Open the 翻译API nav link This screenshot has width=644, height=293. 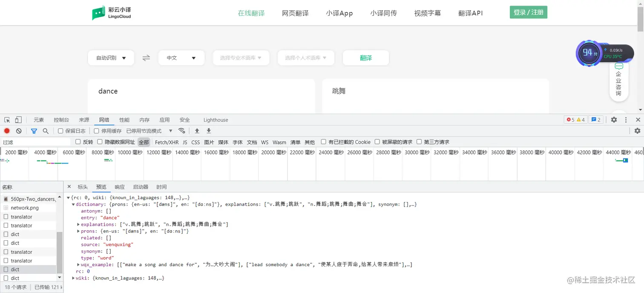471,13
